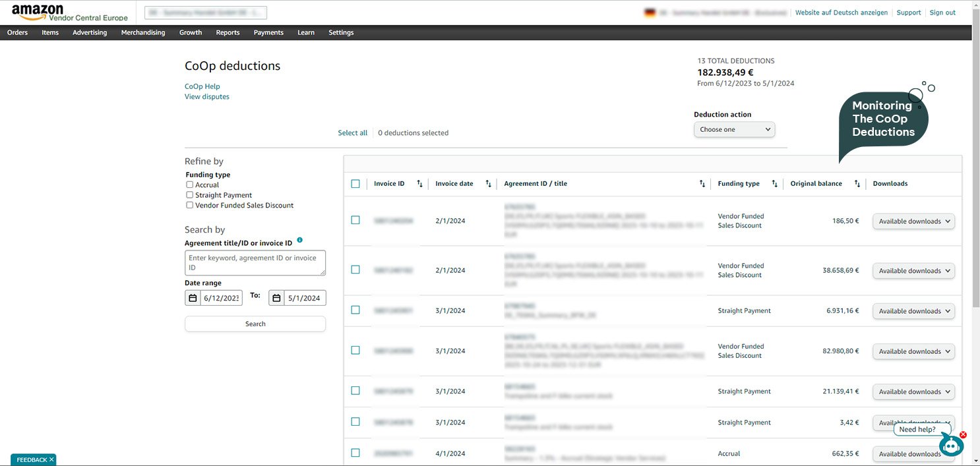Check the Straight Payment filter box

pyautogui.click(x=190, y=195)
